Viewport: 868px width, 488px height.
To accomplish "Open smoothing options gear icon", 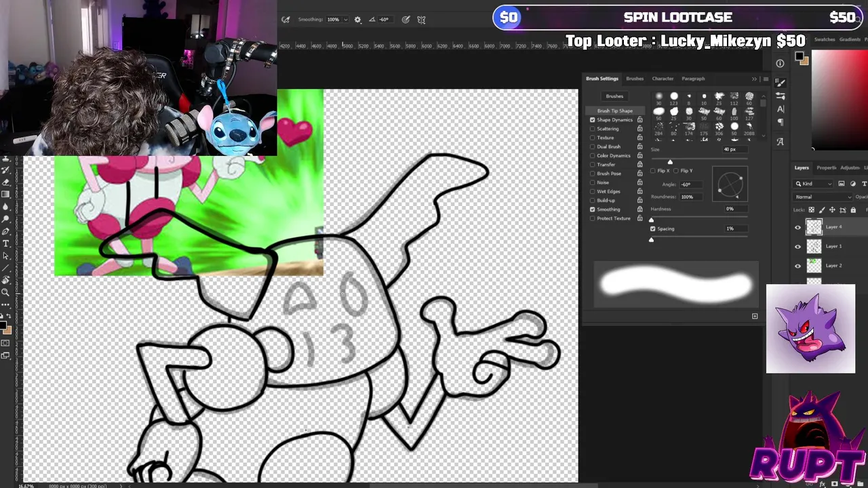I will pos(357,20).
